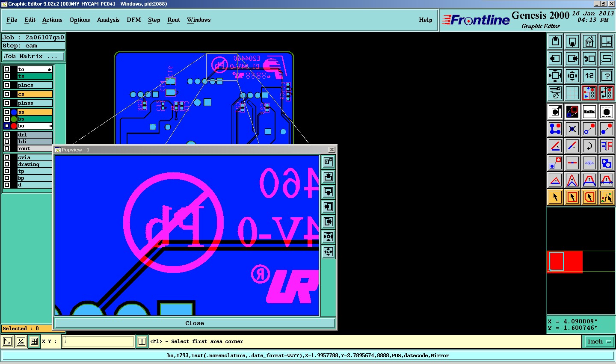Close the Popview window with X
Image resolution: width=616 pixels, height=364 pixels.
(332, 149)
